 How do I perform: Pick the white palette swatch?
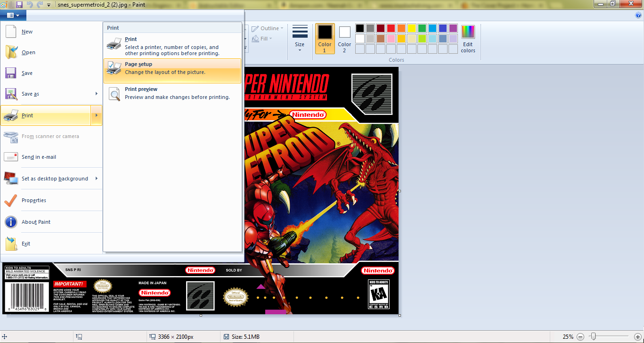pyautogui.click(x=360, y=39)
